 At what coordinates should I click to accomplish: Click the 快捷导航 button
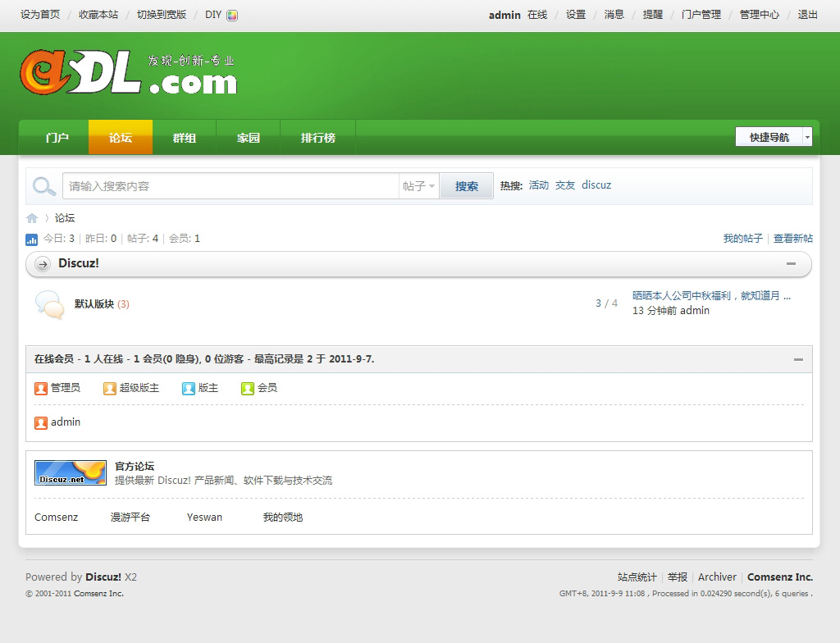[769, 137]
